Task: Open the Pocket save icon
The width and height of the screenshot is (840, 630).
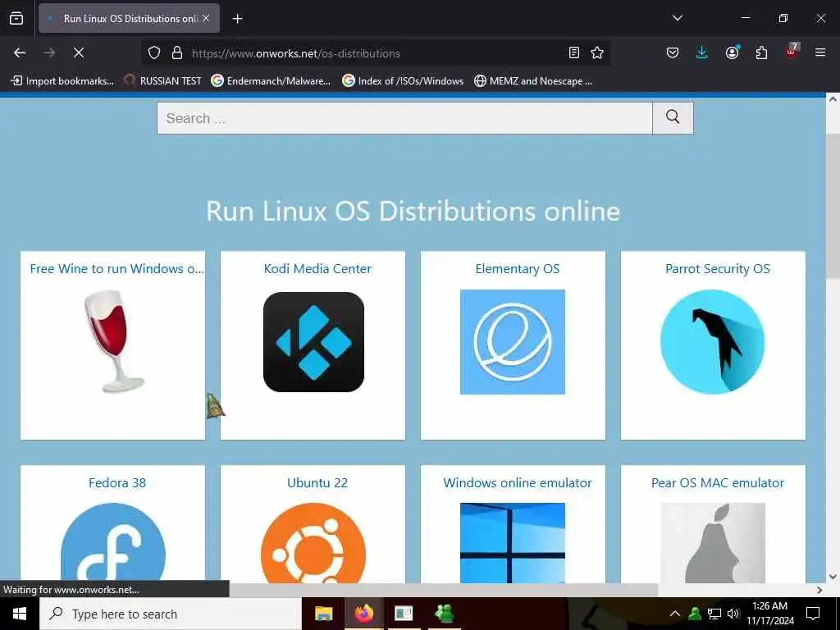Action: pyautogui.click(x=673, y=52)
